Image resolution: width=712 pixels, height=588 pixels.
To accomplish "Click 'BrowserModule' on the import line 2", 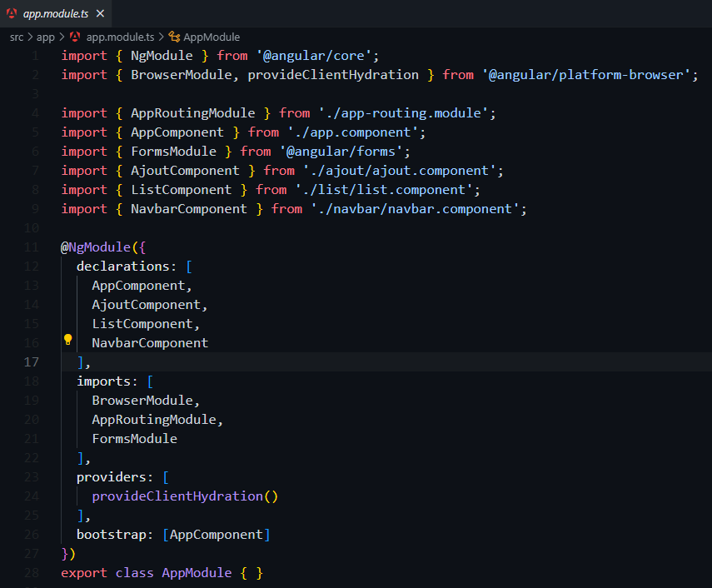I will [182, 75].
